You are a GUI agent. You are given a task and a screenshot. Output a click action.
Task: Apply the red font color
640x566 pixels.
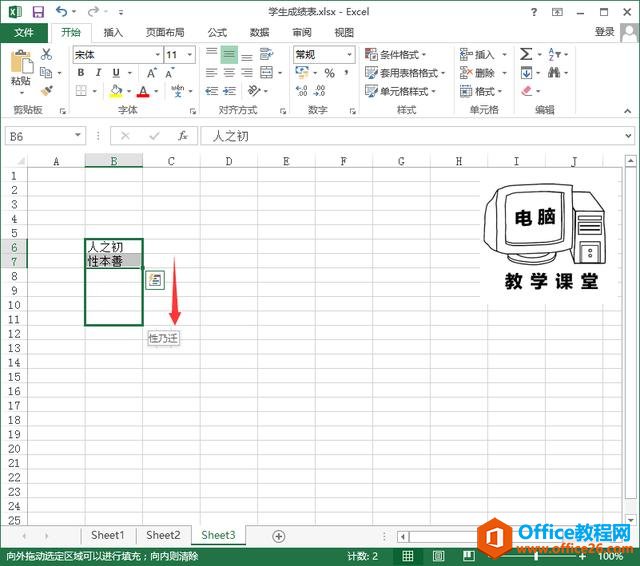click(x=143, y=91)
